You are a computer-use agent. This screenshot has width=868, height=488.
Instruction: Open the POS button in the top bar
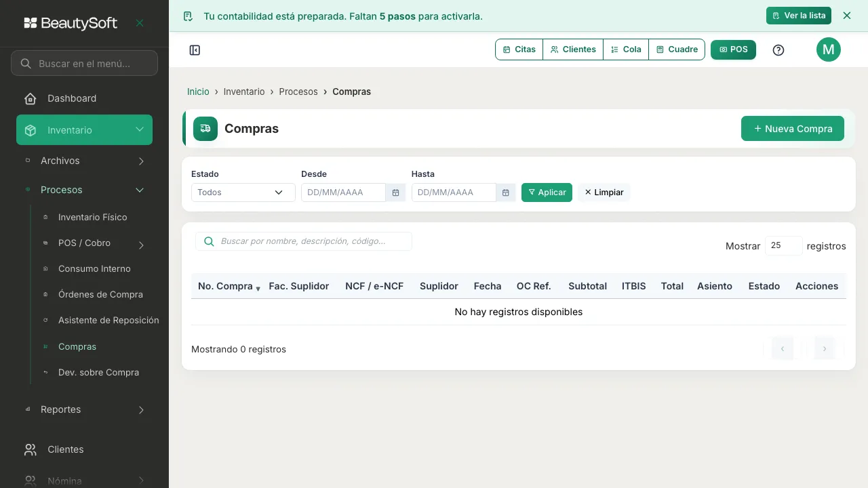pos(733,49)
